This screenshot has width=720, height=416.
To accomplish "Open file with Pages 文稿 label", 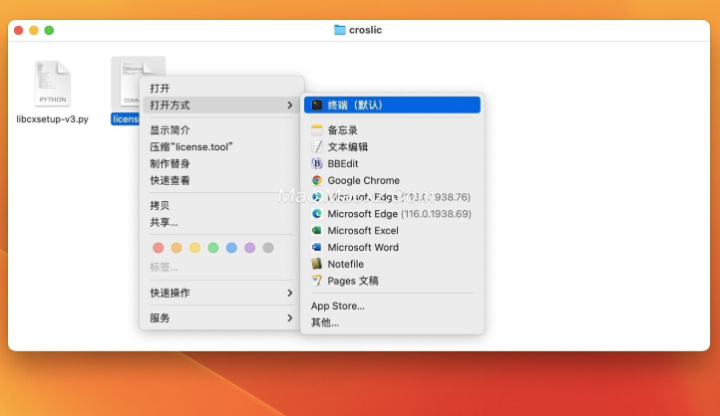I will tap(353, 281).
